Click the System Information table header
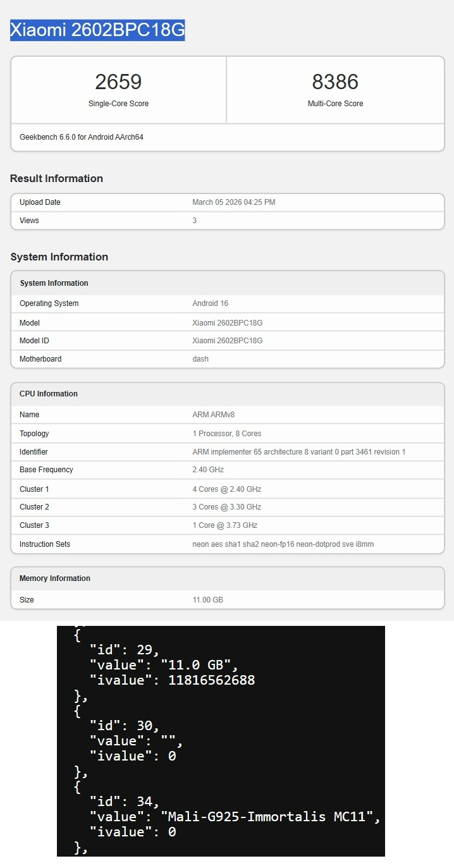 click(x=54, y=283)
